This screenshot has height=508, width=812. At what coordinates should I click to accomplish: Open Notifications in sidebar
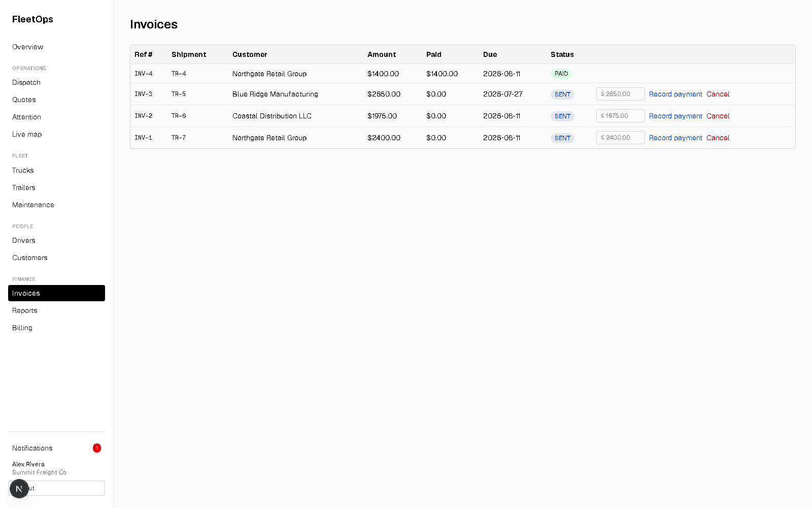click(x=56, y=448)
